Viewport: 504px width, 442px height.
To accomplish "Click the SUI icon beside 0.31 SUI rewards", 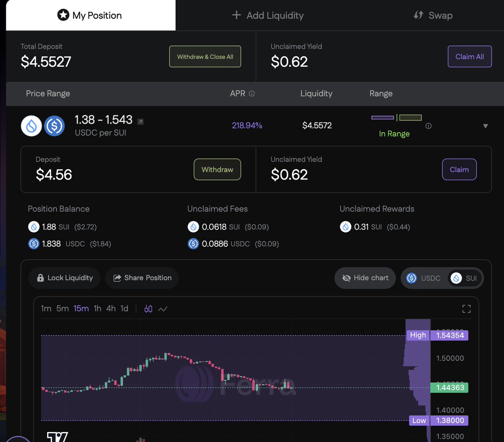I will pyautogui.click(x=346, y=227).
